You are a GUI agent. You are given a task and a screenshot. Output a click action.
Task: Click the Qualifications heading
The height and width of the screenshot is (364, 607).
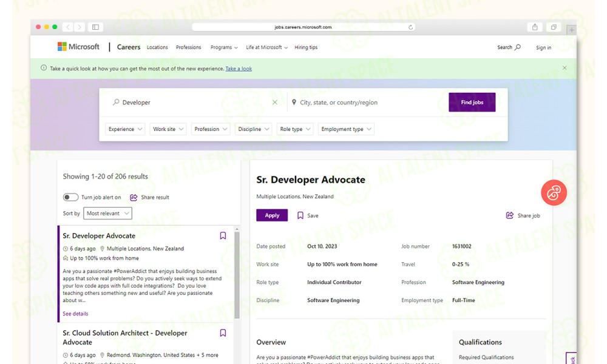(x=480, y=342)
